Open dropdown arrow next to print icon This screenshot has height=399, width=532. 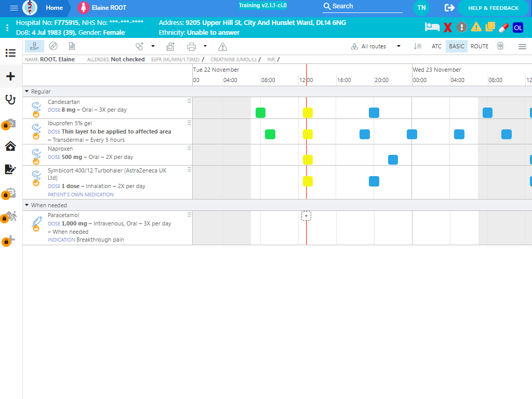click(x=205, y=46)
